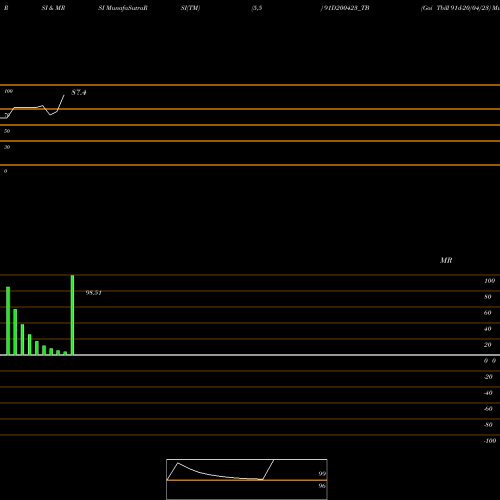This screenshot has height=500, width=500.
Task: Click the '(5,5' parameter text in header
Action: point(257,8)
